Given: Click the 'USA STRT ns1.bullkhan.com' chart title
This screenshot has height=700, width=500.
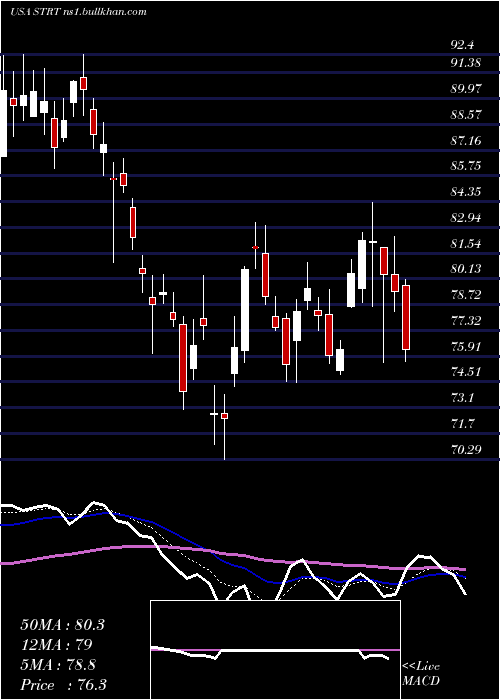Looking at the screenshot, I should point(78,12).
